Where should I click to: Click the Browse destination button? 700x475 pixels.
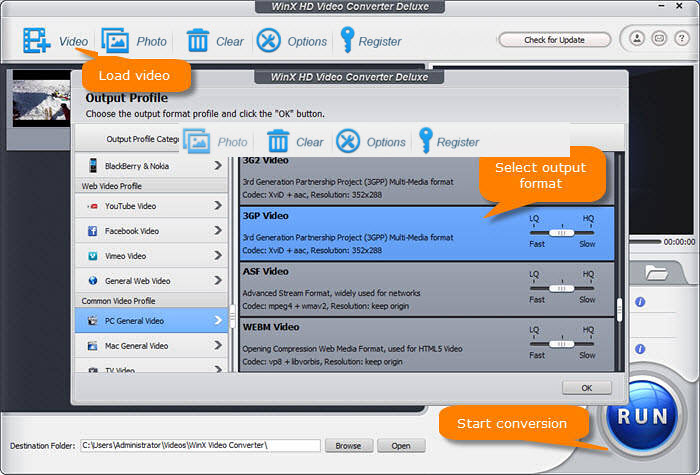[348, 446]
